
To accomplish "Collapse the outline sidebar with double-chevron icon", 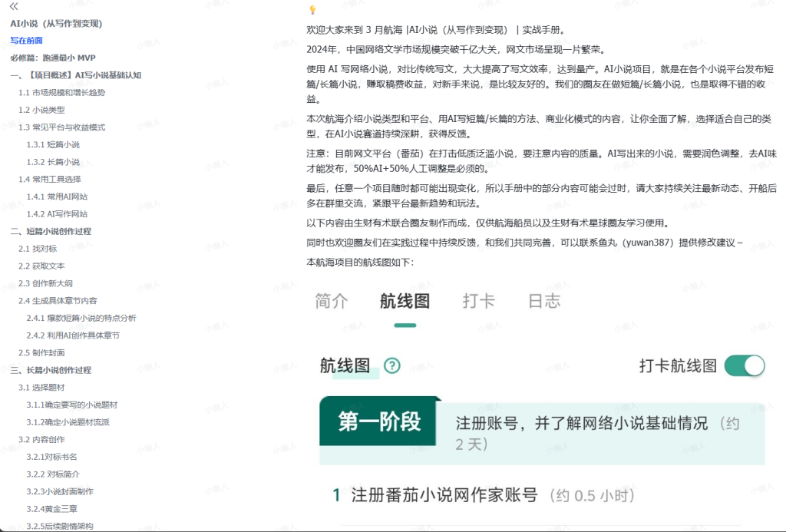I will click(14, 6).
